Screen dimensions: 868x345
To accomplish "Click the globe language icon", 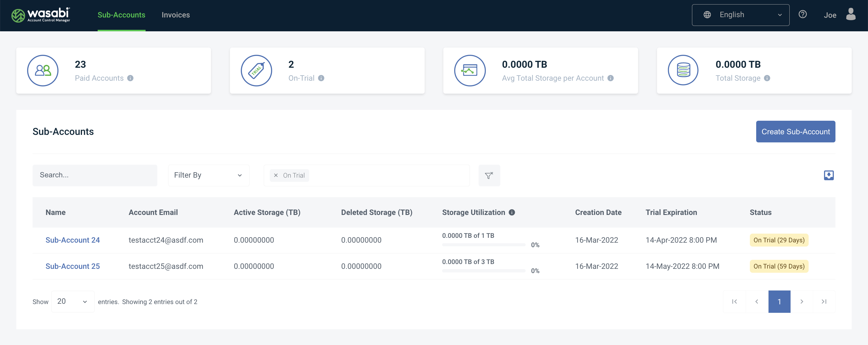I will (x=707, y=15).
